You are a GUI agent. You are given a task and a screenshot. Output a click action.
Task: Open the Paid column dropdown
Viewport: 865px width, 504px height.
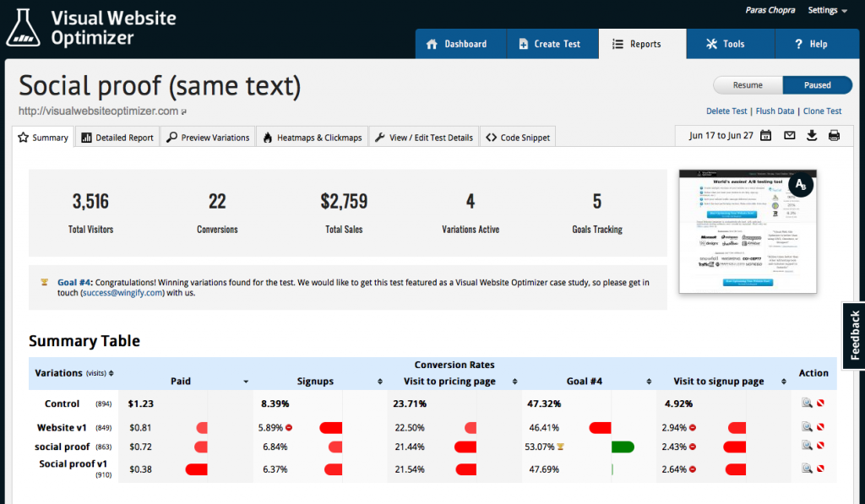246,382
